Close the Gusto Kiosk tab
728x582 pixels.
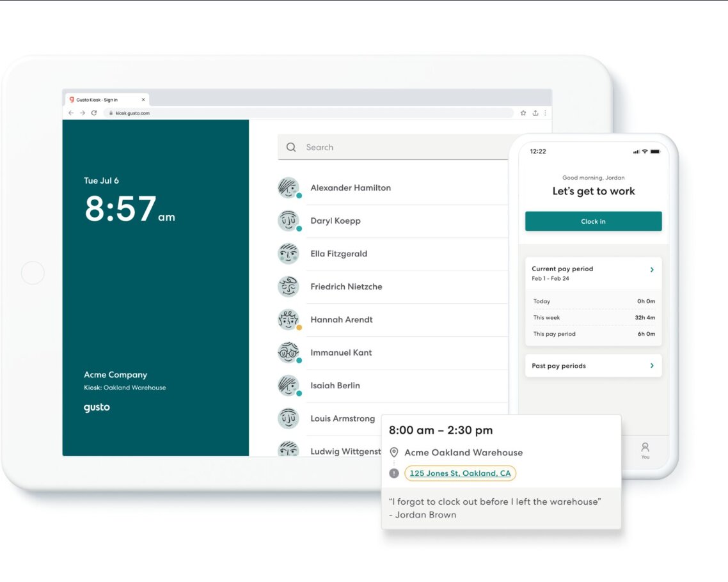click(143, 100)
